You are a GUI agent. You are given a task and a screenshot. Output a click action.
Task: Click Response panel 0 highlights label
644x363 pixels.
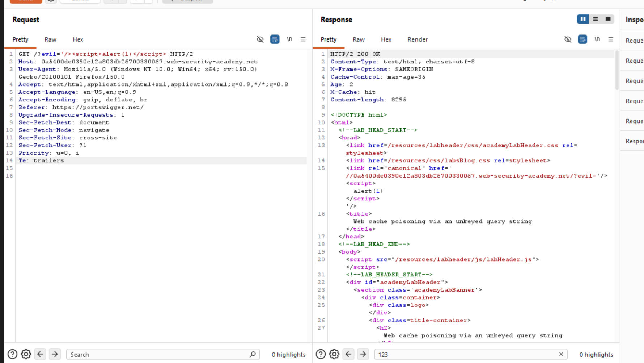click(x=596, y=355)
